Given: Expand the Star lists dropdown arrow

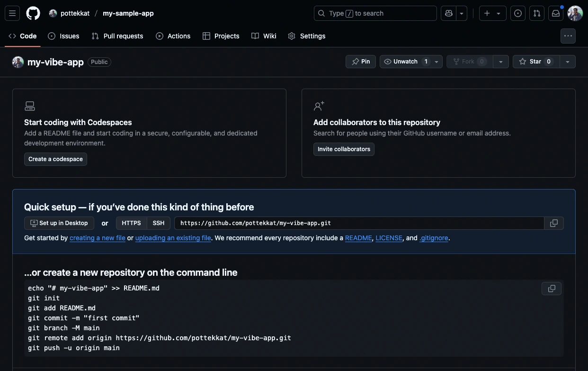Looking at the screenshot, I should click(x=568, y=62).
